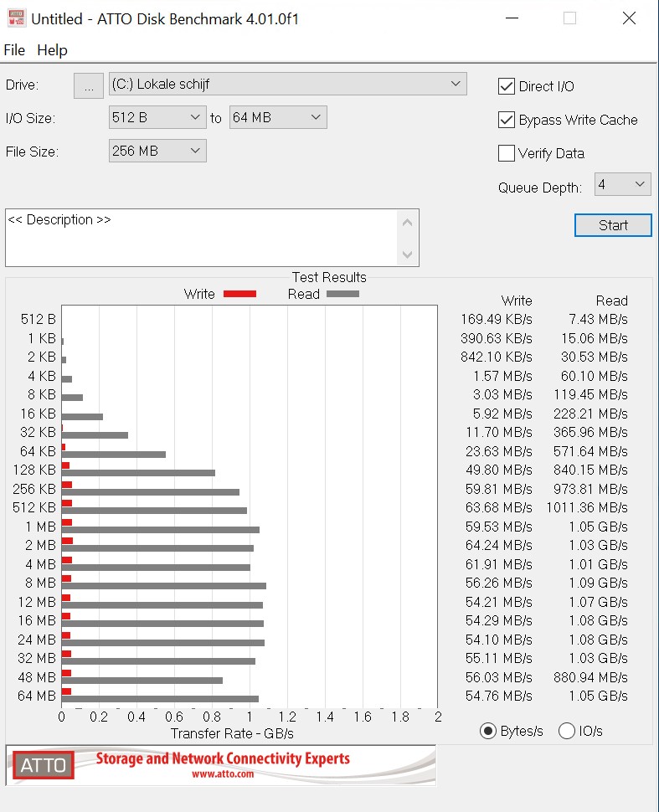The height and width of the screenshot is (812, 659).
Task: Click the red Write legend swatch
Action: pos(239,294)
